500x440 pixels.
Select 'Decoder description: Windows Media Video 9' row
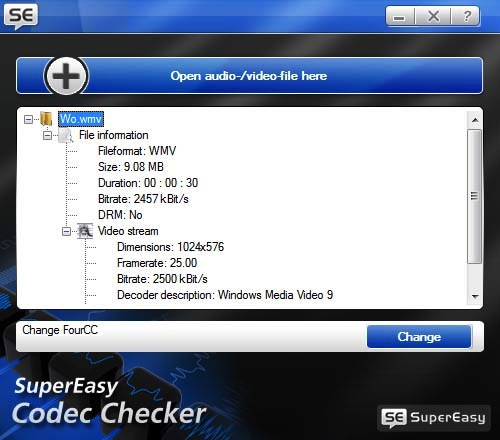[225, 295]
